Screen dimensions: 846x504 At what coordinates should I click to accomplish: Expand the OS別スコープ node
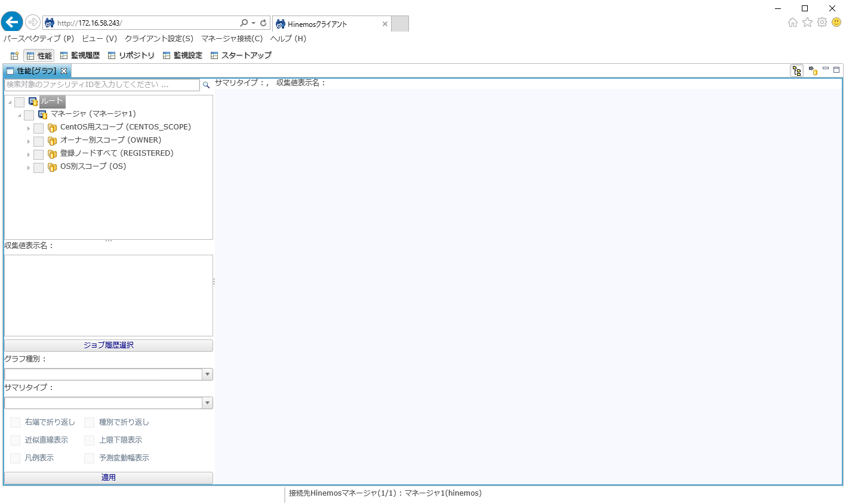coord(29,168)
